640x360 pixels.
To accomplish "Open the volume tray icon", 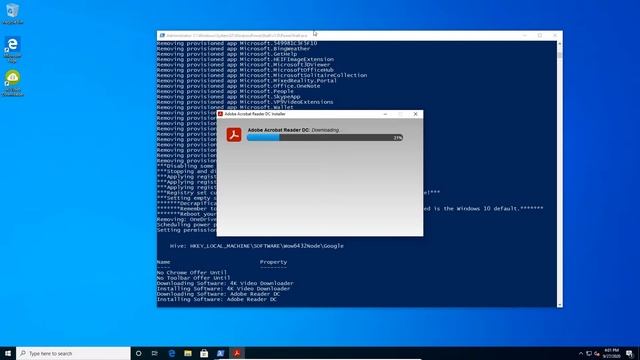I will pyautogui.click(x=597, y=353).
